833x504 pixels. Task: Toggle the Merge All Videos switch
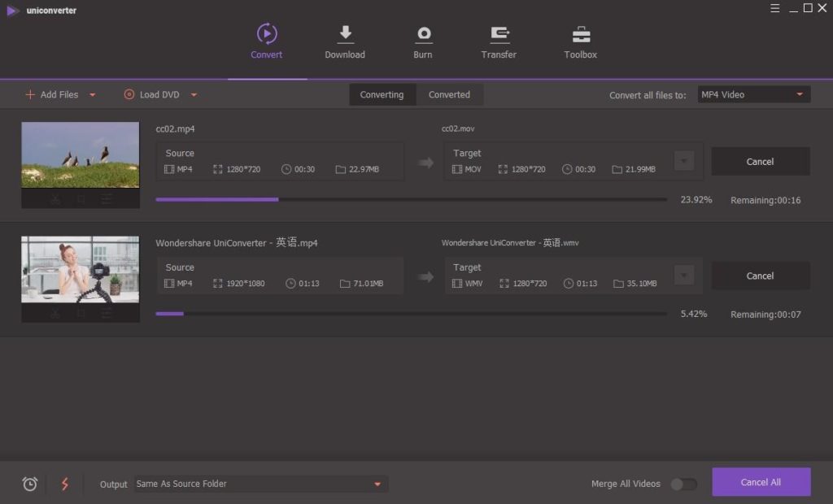pyautogui.click(x=683, y=484)
